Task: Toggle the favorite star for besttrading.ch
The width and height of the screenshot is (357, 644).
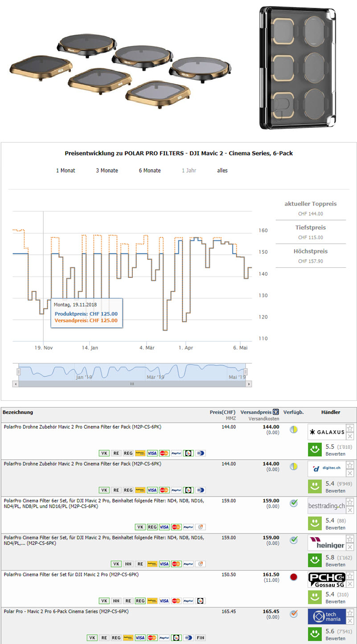Action: coord(350,502)
